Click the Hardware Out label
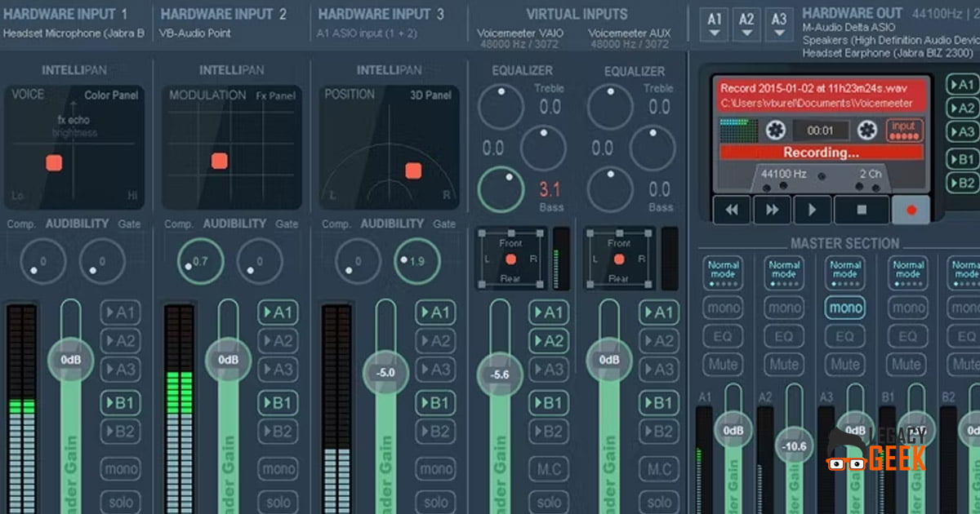Screen dimensions: 980x514 [x=853, y=14]
